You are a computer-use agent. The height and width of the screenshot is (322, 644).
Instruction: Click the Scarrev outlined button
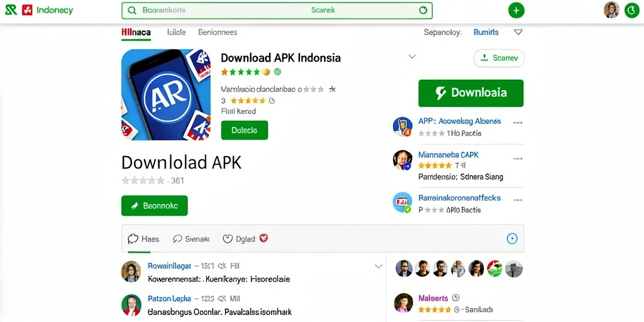click(499, 58)
